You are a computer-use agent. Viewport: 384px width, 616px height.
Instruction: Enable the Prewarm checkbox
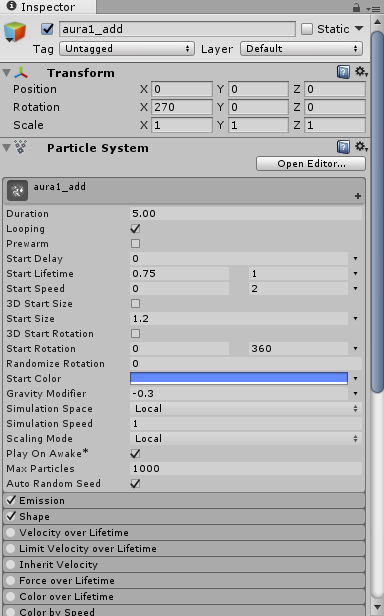click(x=135, y=244)
